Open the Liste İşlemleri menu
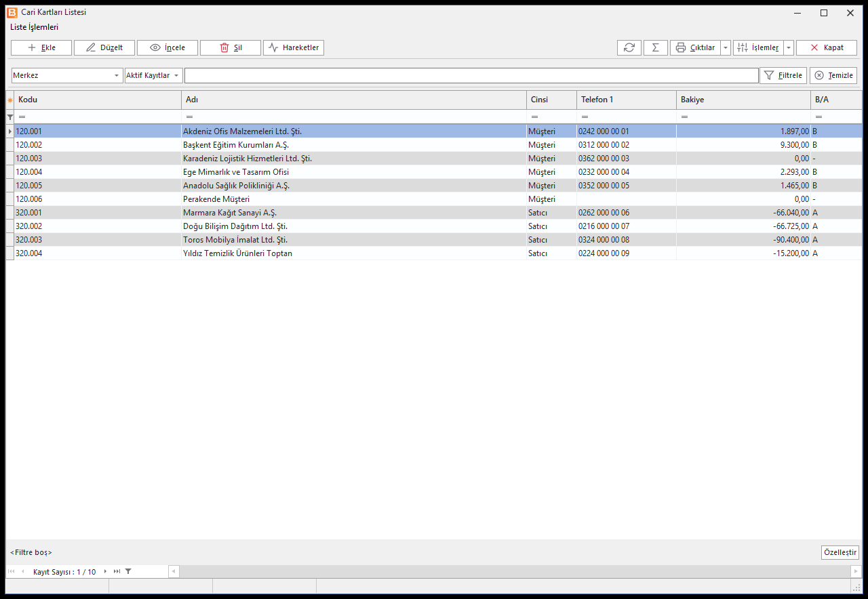The image size is (868, 599). pos(35,27)
